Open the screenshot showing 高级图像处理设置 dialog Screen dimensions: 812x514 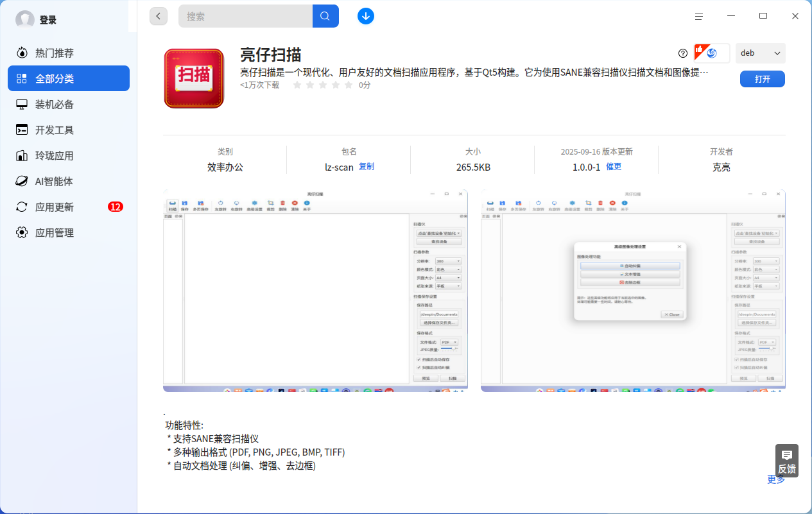[x=633, y=290]
